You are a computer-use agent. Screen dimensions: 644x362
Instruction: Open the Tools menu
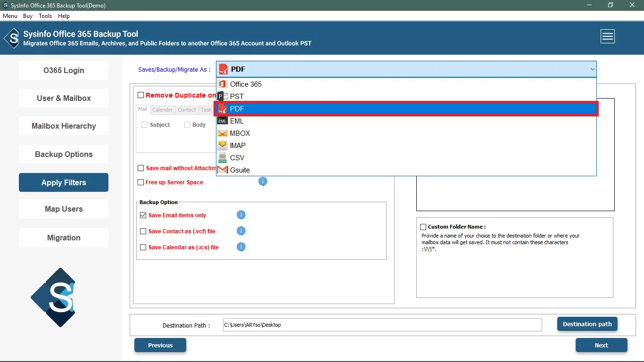45,16
